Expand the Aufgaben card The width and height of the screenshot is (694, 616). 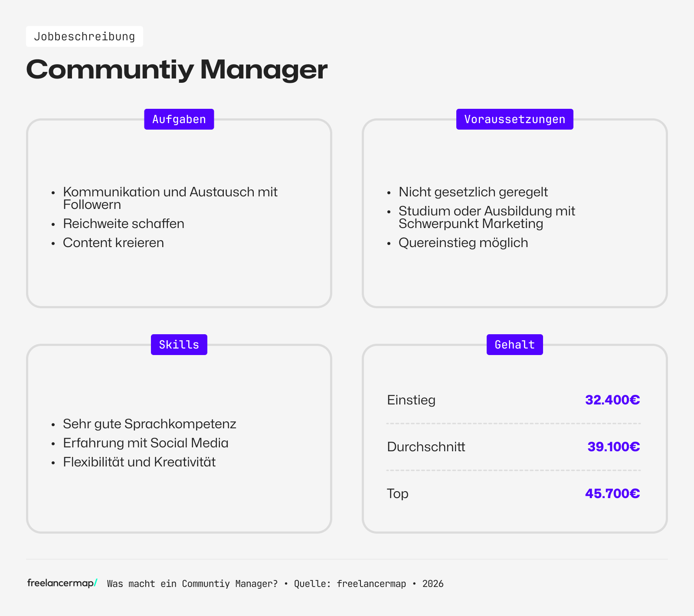click(179, 213)
